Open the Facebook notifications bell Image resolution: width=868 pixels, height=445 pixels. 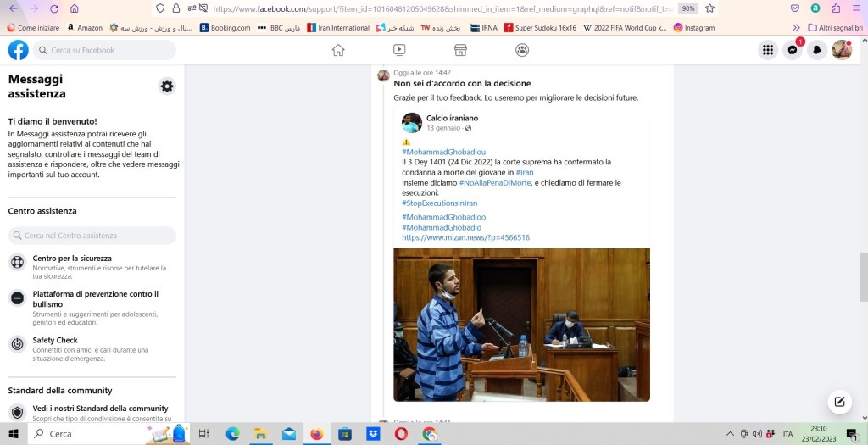tap(817, 50)
